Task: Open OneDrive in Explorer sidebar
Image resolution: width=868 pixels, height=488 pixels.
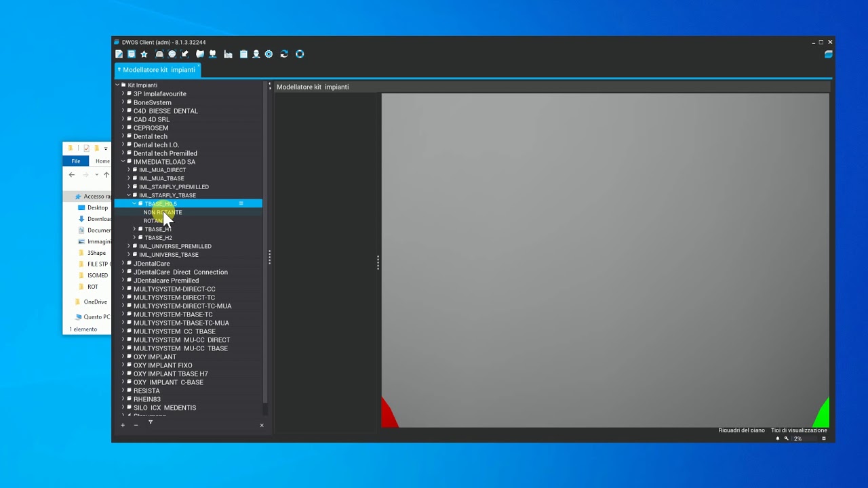Action: pos(95,302)
